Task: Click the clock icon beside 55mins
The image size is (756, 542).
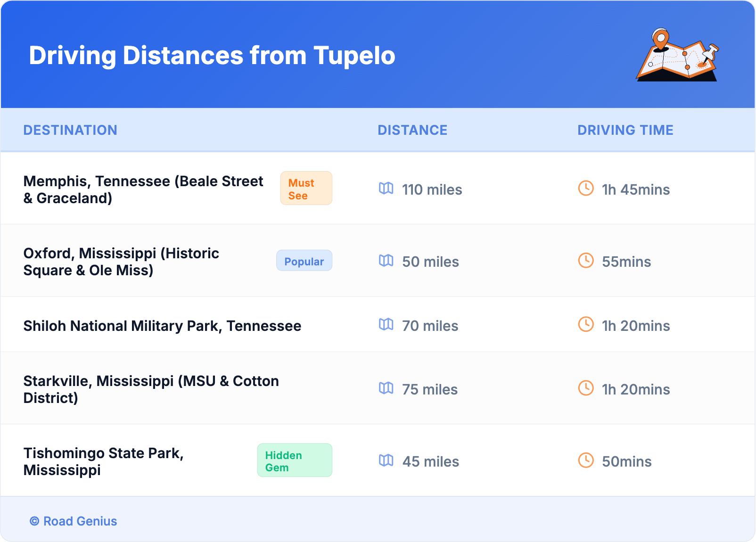Action: (586, 261)
